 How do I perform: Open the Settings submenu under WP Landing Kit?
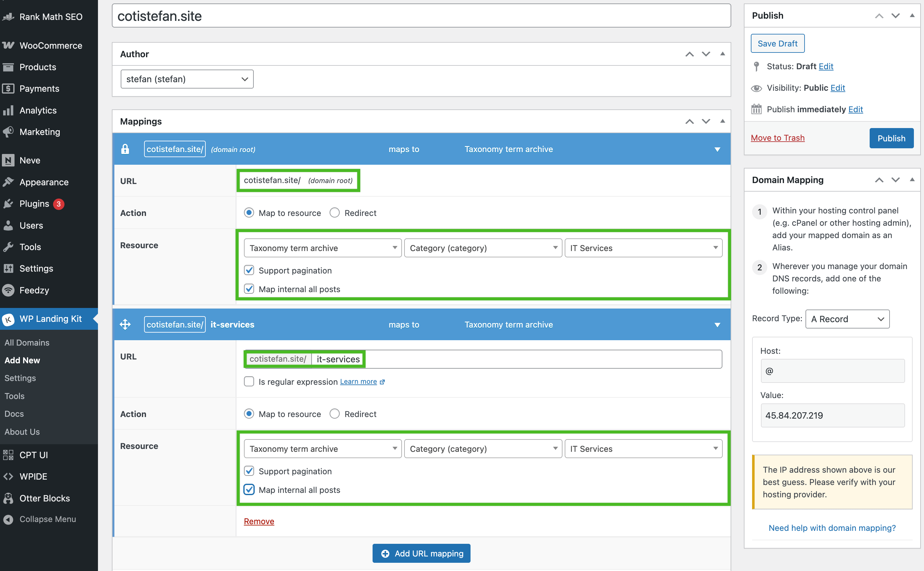(20, 378)
